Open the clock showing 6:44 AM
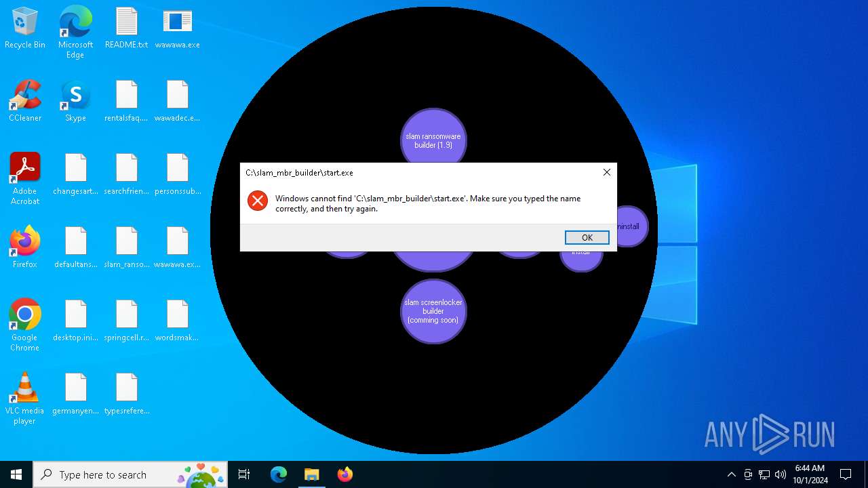 [810, 474]
